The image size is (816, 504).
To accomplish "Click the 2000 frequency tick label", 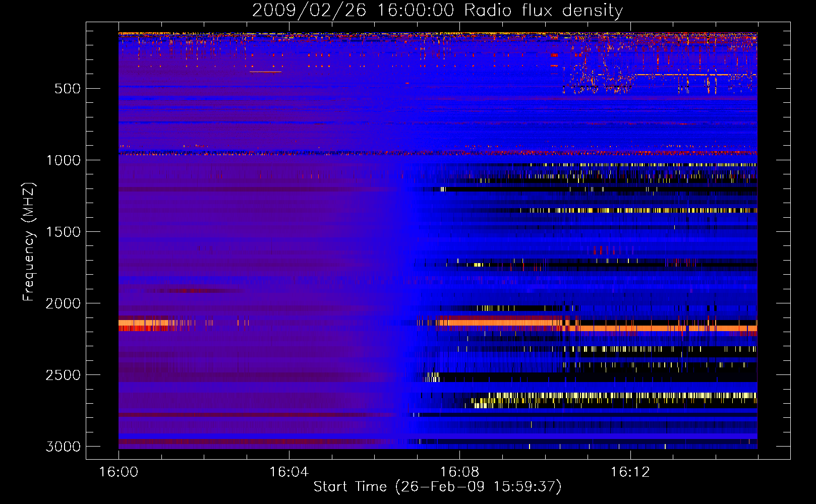I will pyautogui.click(x=63, y=303).
